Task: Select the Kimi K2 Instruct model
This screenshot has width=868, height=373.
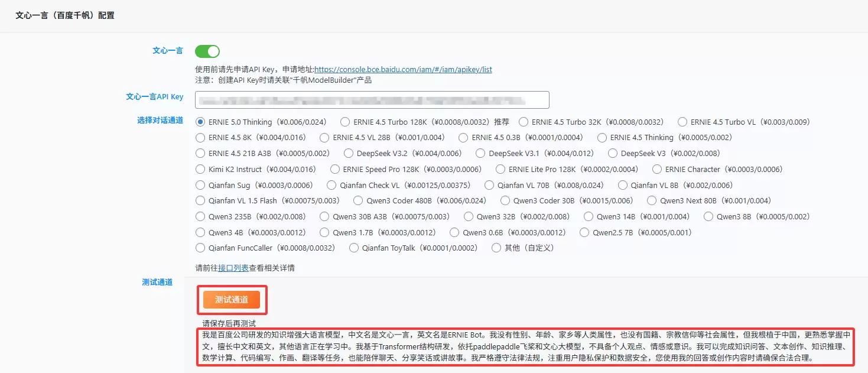Action: (x=200, y=168)
